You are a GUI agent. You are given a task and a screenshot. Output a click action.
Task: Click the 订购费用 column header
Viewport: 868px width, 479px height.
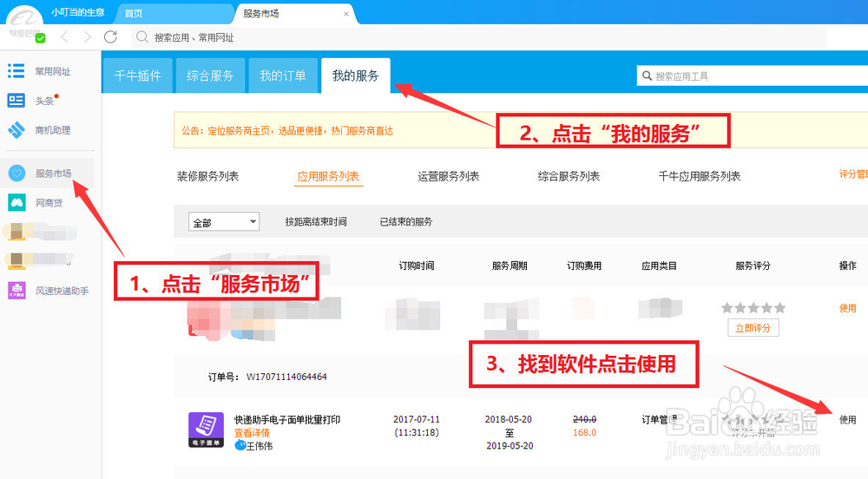tap(584, 266)
